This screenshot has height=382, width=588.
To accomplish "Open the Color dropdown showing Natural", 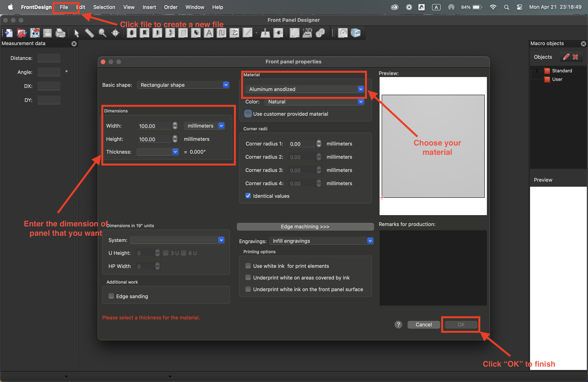I will point(314,102).
